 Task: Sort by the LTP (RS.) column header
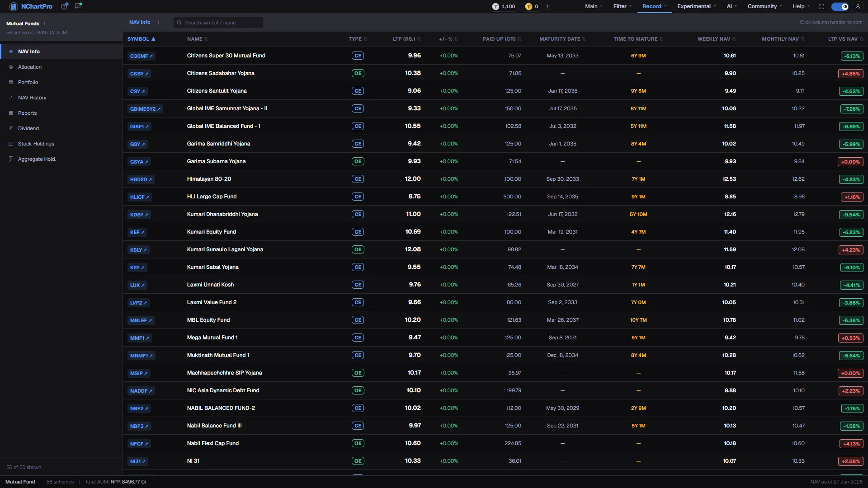(406, 39)
